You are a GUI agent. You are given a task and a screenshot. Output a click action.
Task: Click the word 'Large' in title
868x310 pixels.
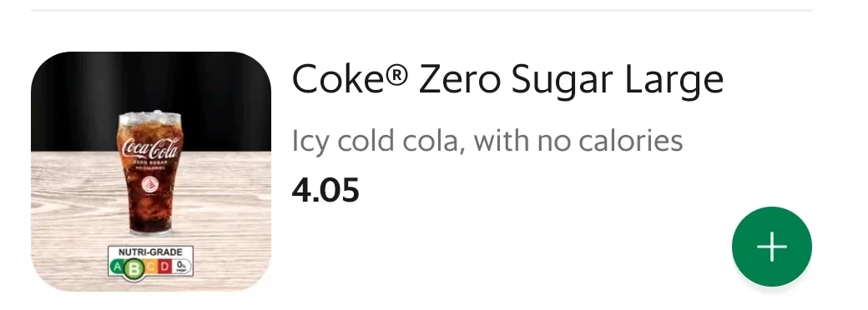tap(674, 82)
